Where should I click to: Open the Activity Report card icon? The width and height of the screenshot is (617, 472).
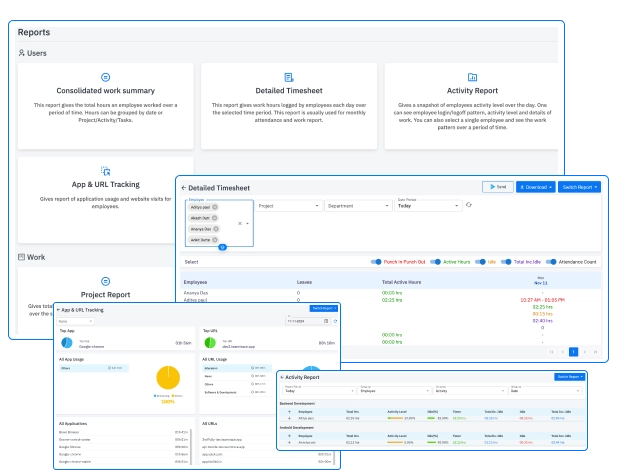pyautogui.click(x=472, y=77)
